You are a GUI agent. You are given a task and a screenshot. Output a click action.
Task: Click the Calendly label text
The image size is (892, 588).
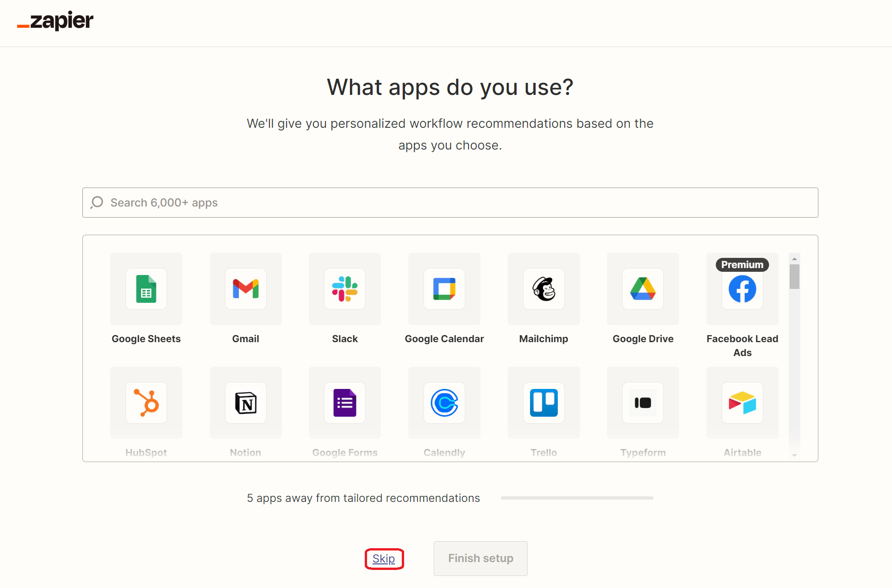(444, 452)
